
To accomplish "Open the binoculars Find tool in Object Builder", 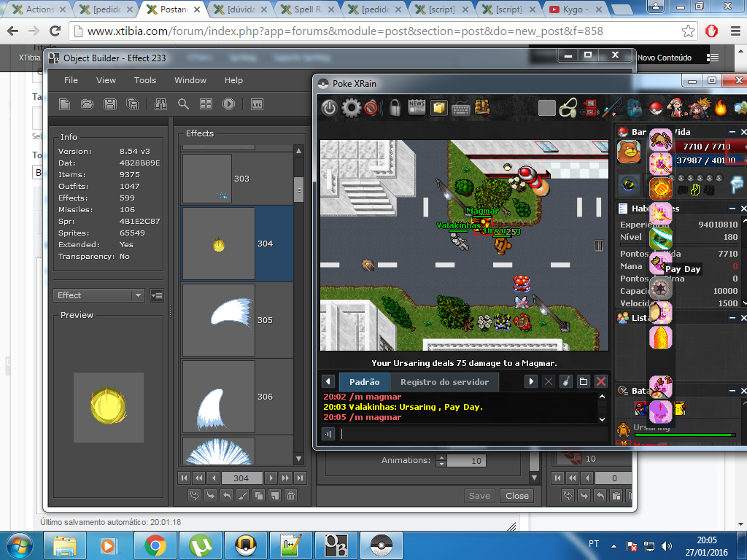I will (160, 104).
